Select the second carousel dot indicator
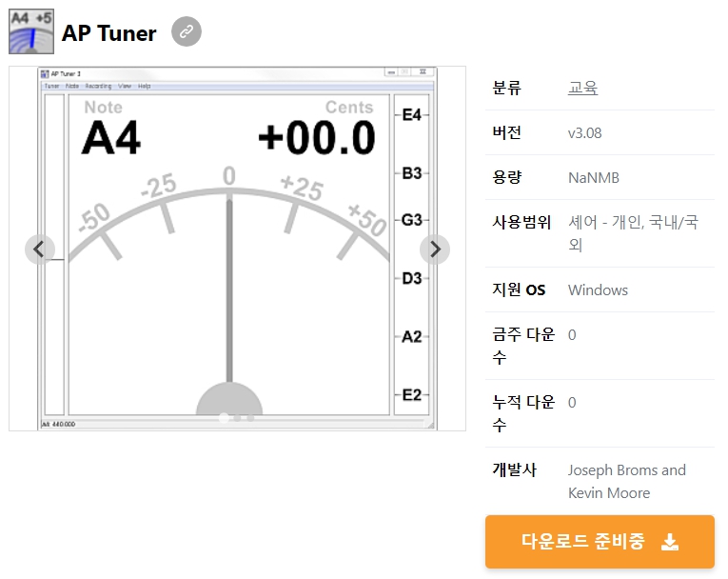Image resolution: width=728 pixels, height=579 pixels. click(237, 418)
